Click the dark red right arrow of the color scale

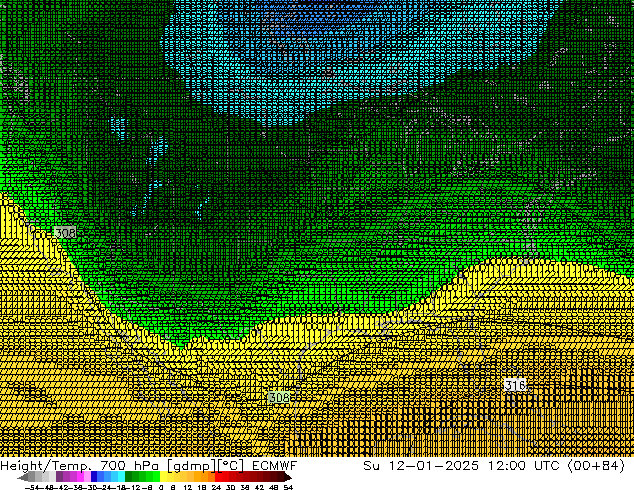(288, 476)
